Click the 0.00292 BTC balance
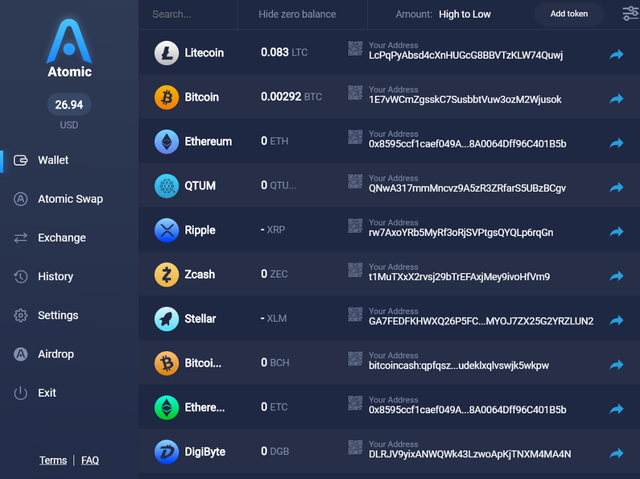The height and width of the screenshot is (479, 640). coord(291,97)
